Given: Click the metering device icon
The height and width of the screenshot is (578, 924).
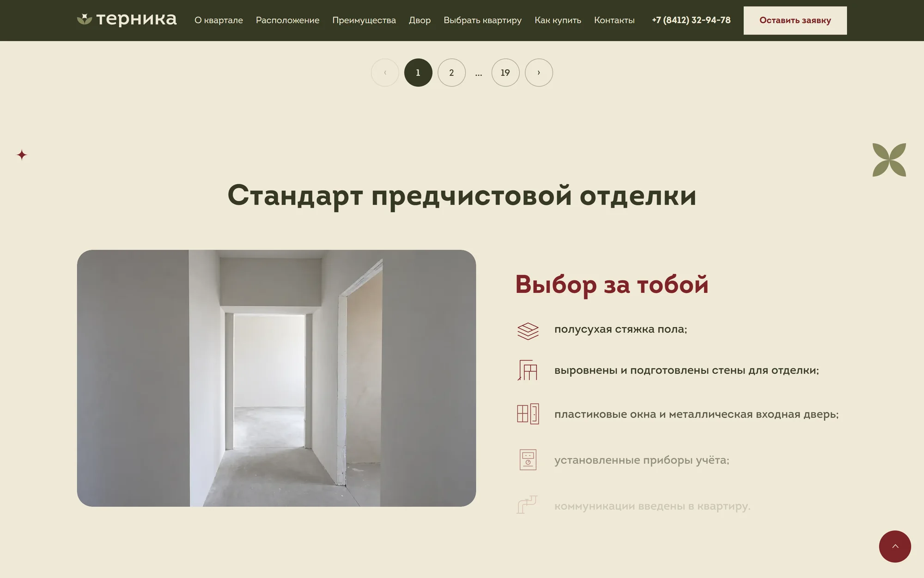Looking at the screenshot, I should click(528, 460).
